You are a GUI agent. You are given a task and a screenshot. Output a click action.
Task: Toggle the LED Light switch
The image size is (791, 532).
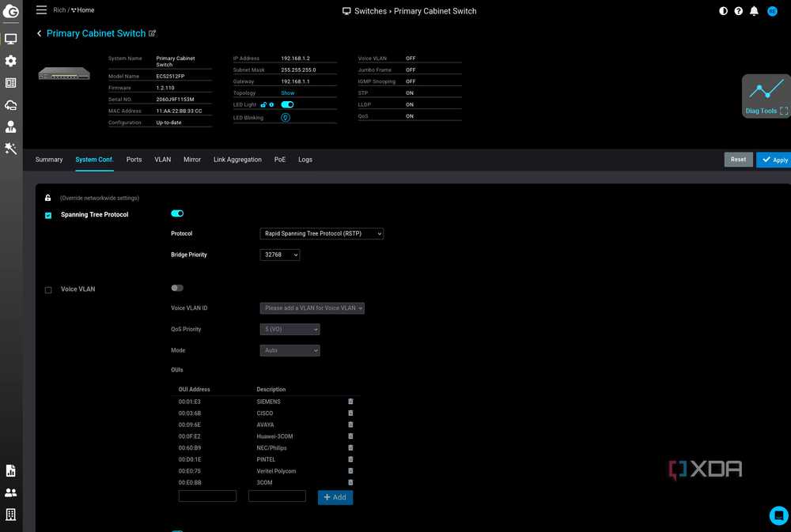[x=287, y=105]
